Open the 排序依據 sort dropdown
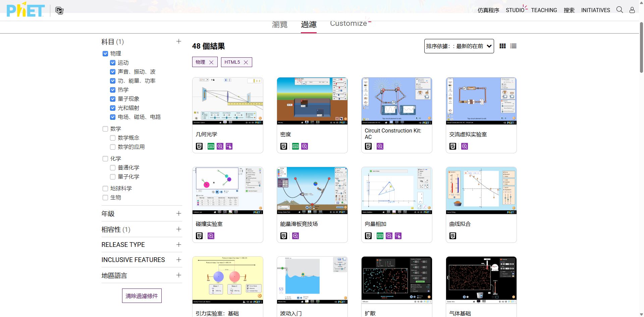The height and width of the screenshot is (317, 644). pos(459,46)
